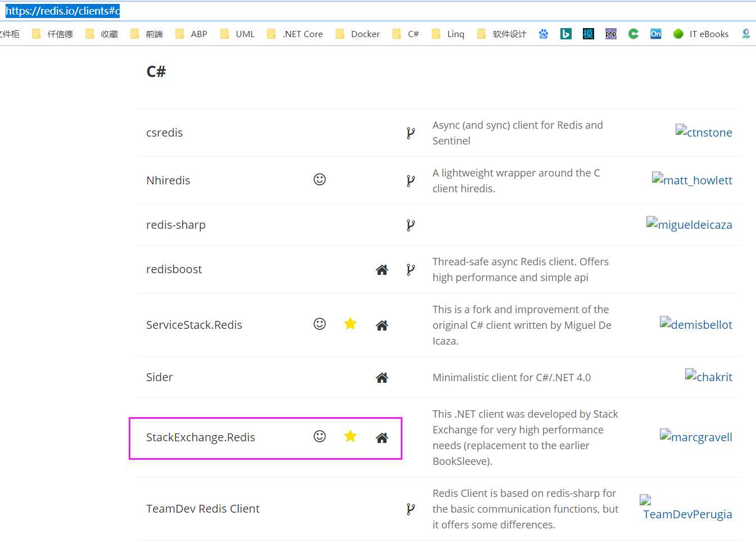Click the C# section heading

156,71
